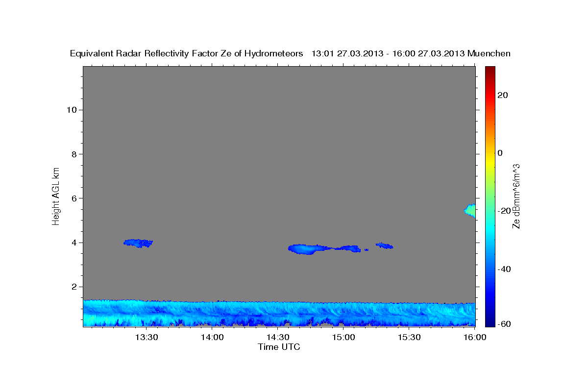Click the colorbar label '-40'
This screenshot has height=392, width=588.
[x=504, y=269]
